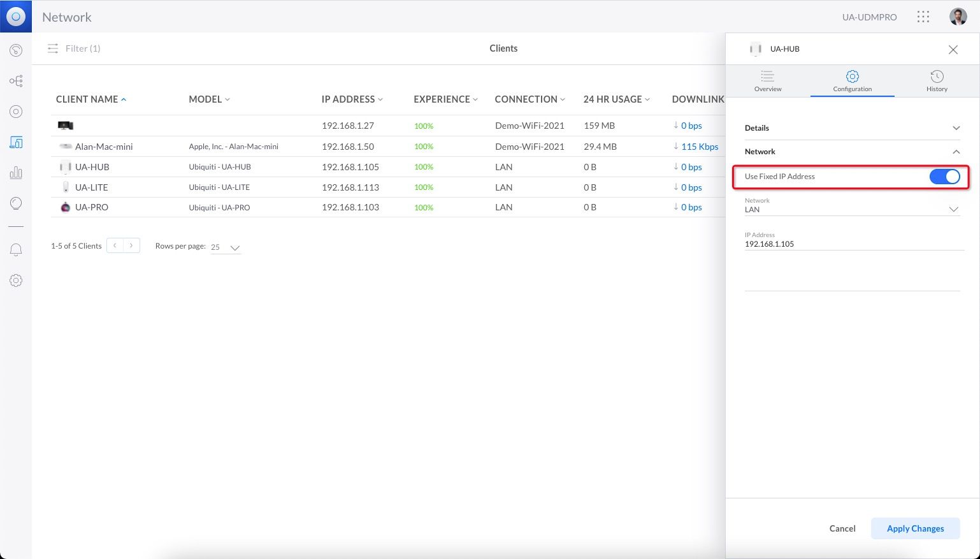Open the Network LAN dropdown

[852, 209]
